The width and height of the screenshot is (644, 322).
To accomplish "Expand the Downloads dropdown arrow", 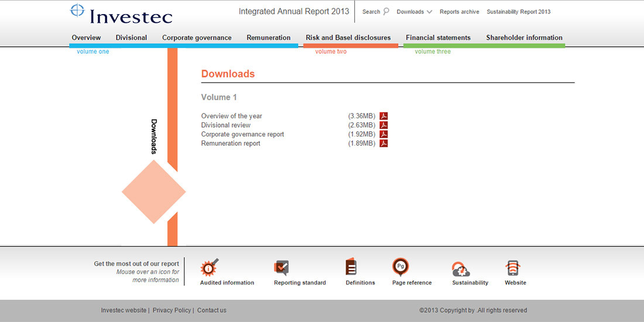I will pyautogui.click(x=429, y=12).
